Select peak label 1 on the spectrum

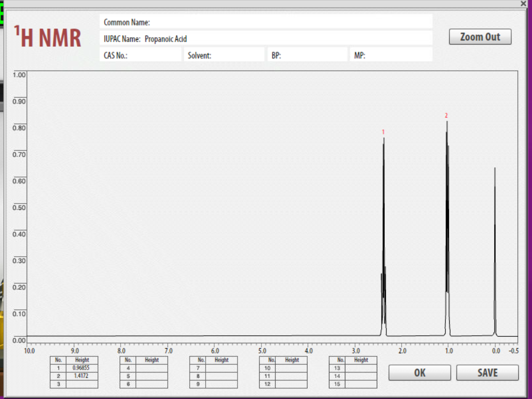pos(384,131)
